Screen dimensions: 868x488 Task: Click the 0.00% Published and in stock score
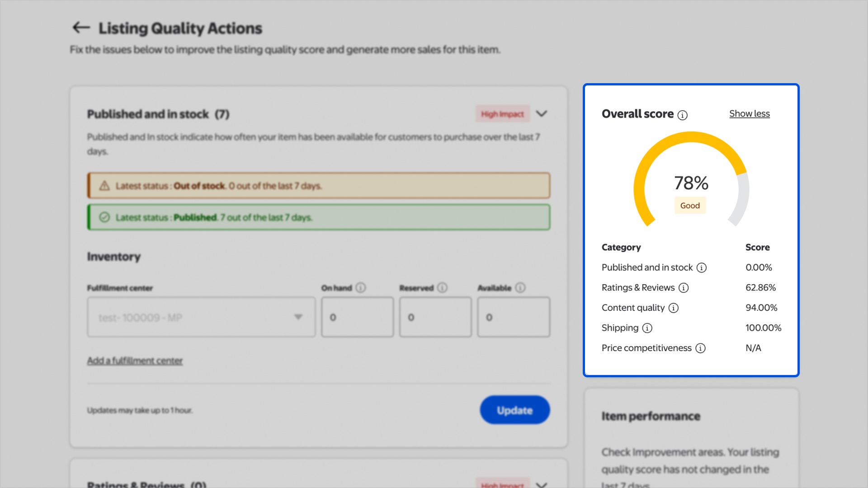pyautogui.click(x=759, y=268)
